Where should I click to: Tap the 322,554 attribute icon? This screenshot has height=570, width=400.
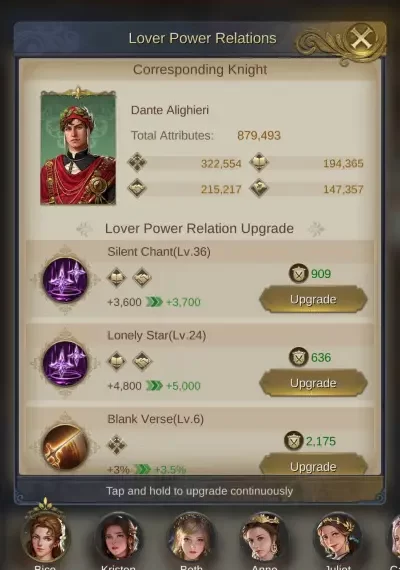coord(137,162)
